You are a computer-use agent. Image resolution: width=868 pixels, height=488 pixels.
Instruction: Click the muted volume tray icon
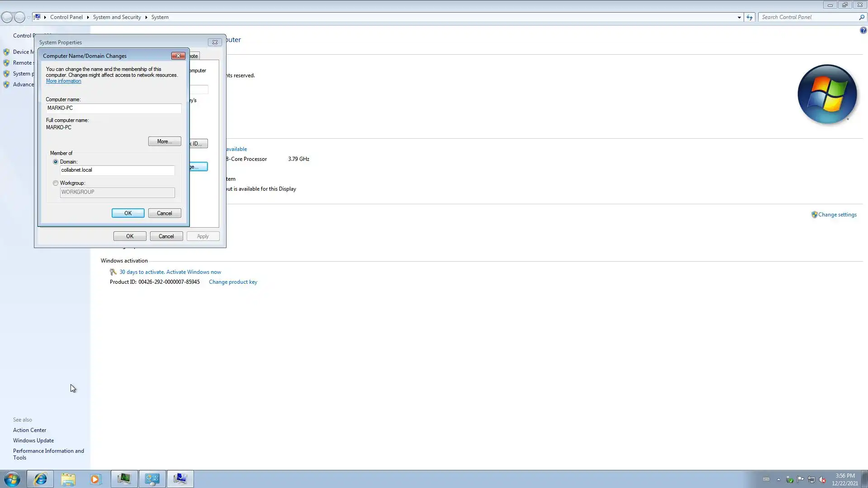pos(822,479)
